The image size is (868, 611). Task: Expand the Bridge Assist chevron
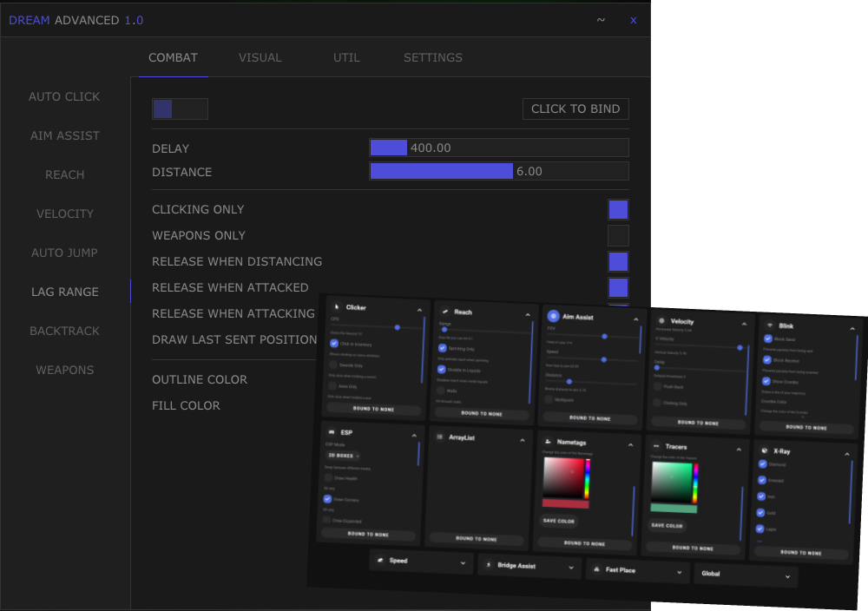click(571, 568)
